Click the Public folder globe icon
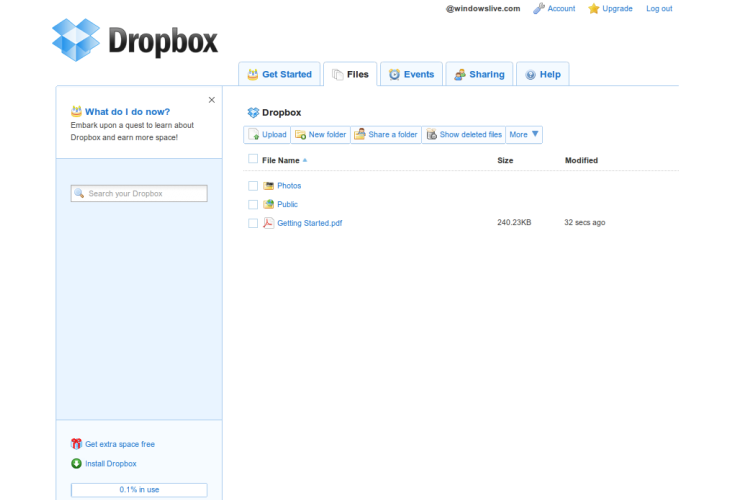The width and height of the screenshot is (750, 500). (269, 204)
